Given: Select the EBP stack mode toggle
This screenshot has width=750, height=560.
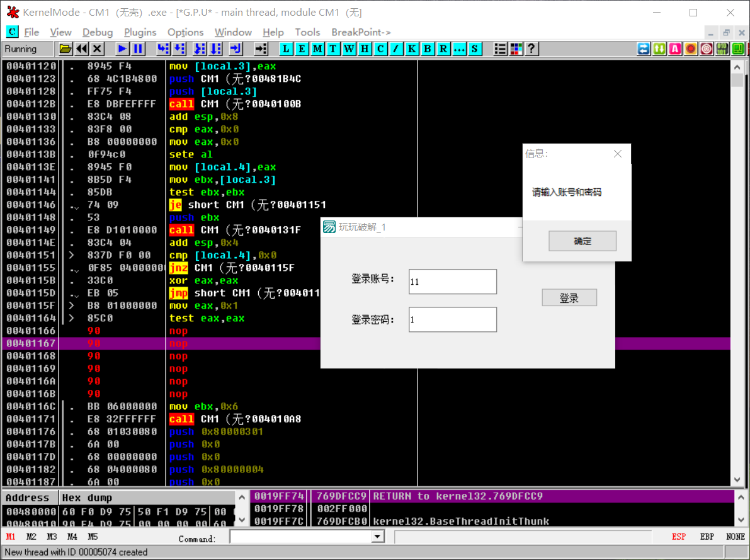Looking at the screenshot, I should point(707,537).
